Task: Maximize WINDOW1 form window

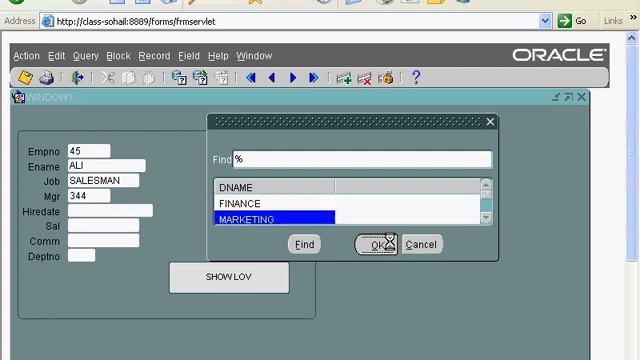Action: click(x=569, y=97)
